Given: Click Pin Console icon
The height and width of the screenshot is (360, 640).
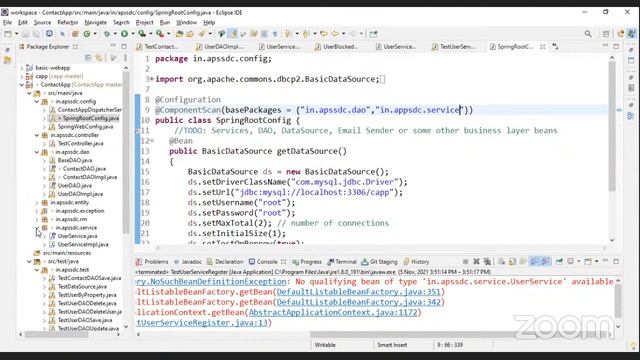Looking at the screenshot, I should 559,262.
